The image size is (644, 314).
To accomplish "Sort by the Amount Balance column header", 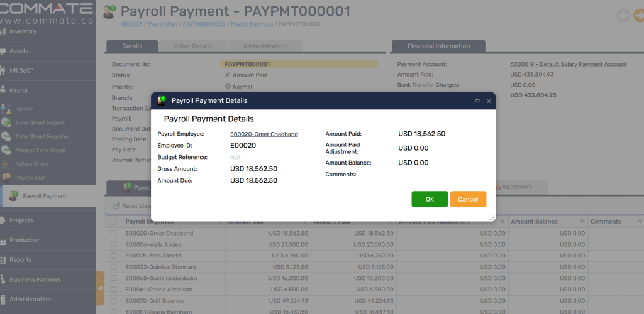I will (535, 222).
